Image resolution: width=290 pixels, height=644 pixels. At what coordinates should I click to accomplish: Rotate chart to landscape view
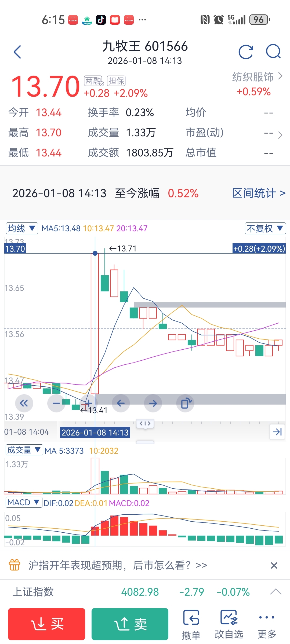click(186, 403)
